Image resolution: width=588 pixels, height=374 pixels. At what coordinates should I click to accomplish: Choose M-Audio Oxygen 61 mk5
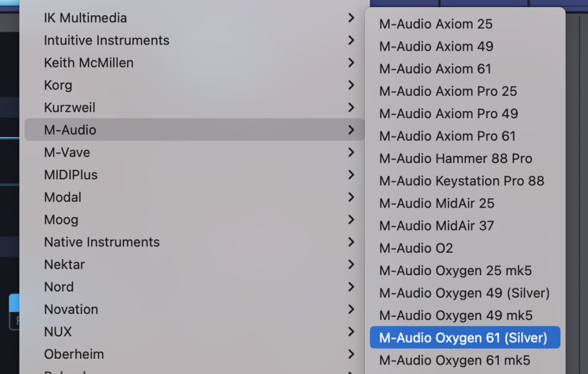point(455,360)
